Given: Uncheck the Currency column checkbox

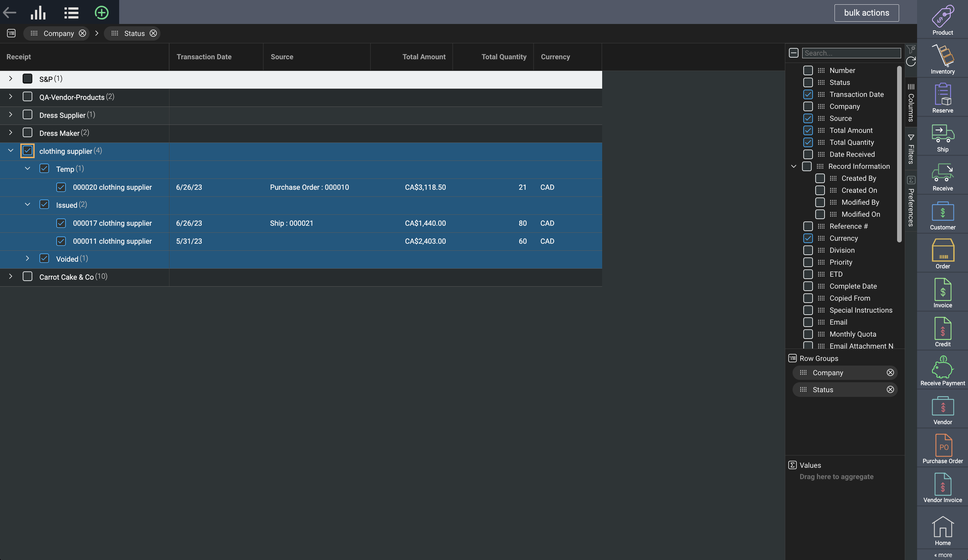Looking at the screenshot, I should click(x=808, y=238).
